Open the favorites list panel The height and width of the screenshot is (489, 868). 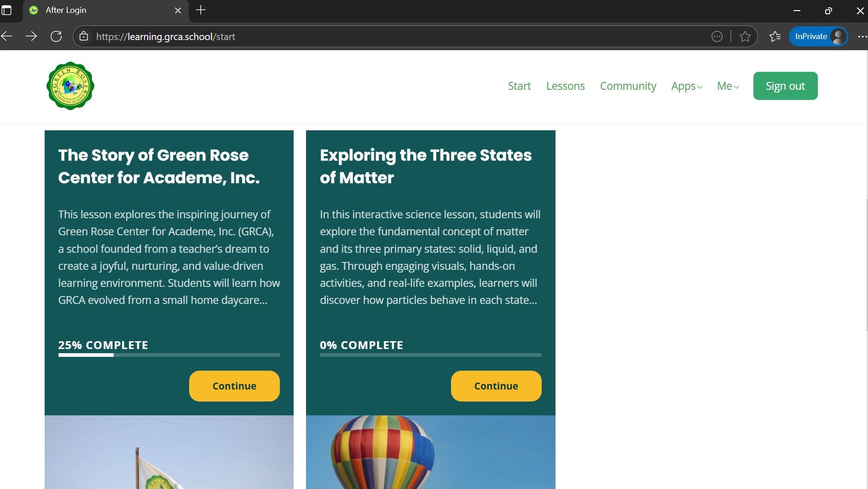tap(775, 36)
